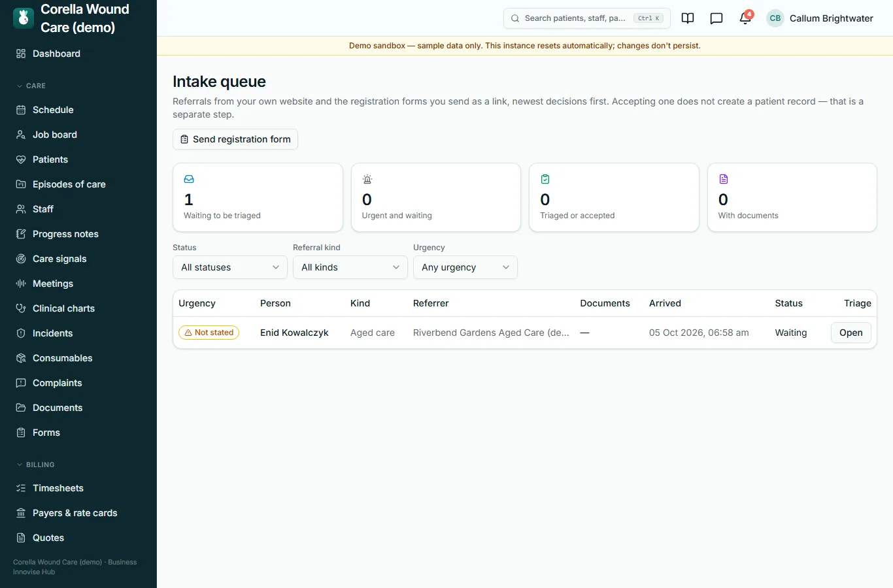Open Forms in the sidebar

[x=78, y=433]
